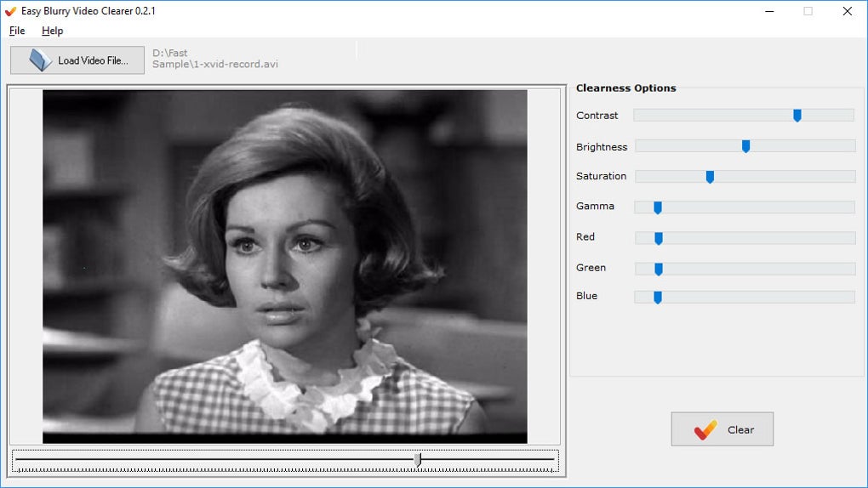Click the Load Video File button
Screen dimensions: 868x488
click(77, 60)
